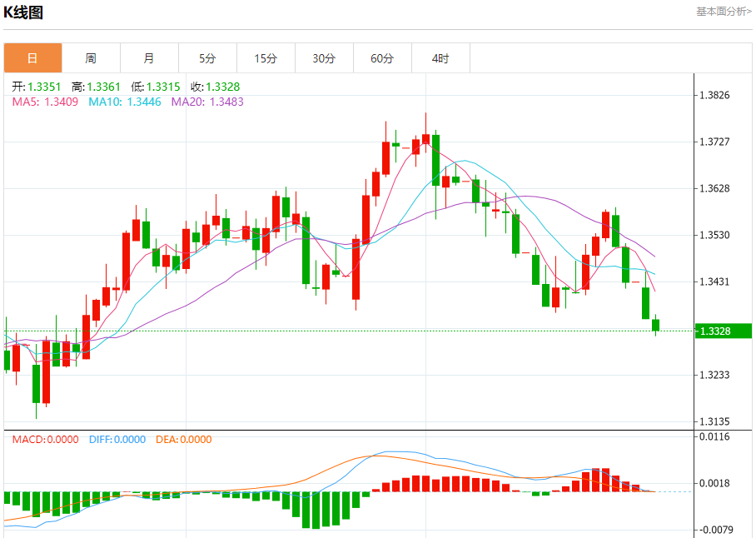Click the opening price 1.3351
The image size is (756, 538).
(x=44, y=87)
